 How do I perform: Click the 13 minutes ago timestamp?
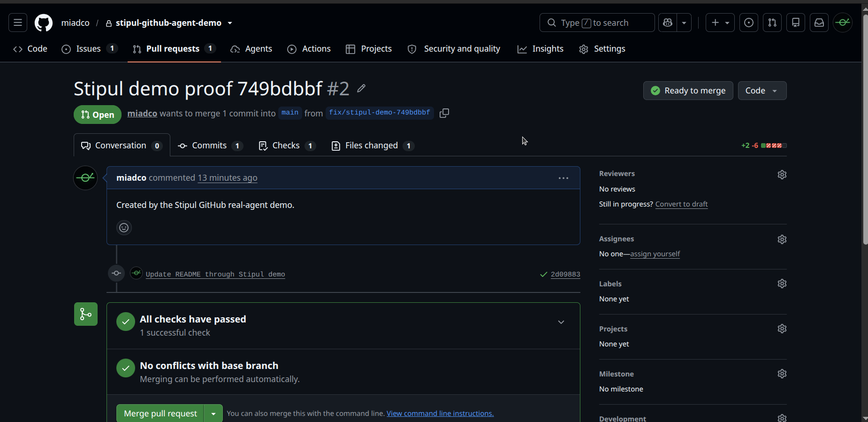click(x=228, y=178)
